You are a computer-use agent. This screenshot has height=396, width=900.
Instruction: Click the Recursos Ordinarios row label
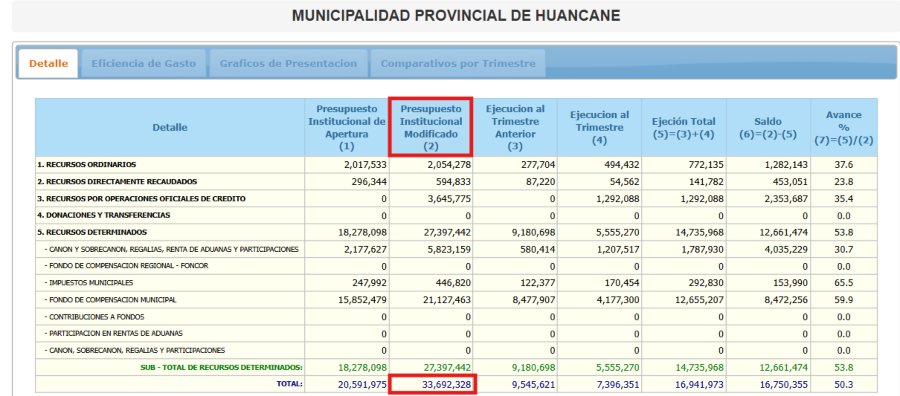[x=86, y=165]
